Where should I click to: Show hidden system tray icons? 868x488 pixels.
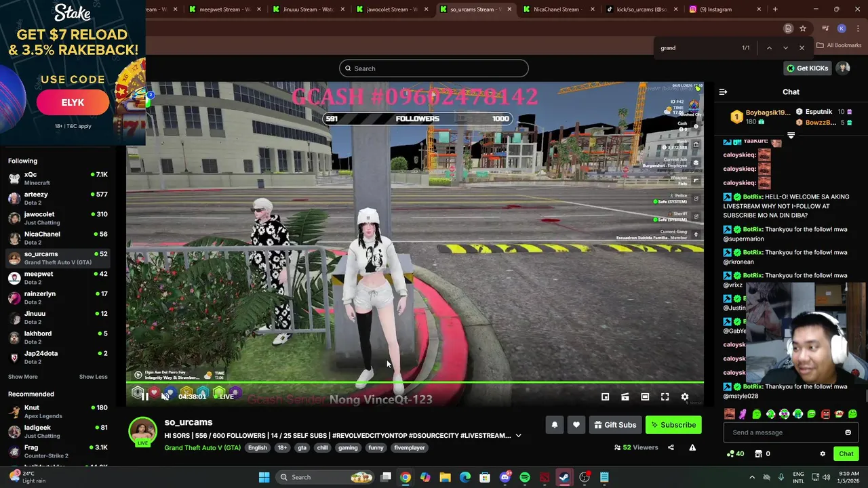(x=751, y=477)
